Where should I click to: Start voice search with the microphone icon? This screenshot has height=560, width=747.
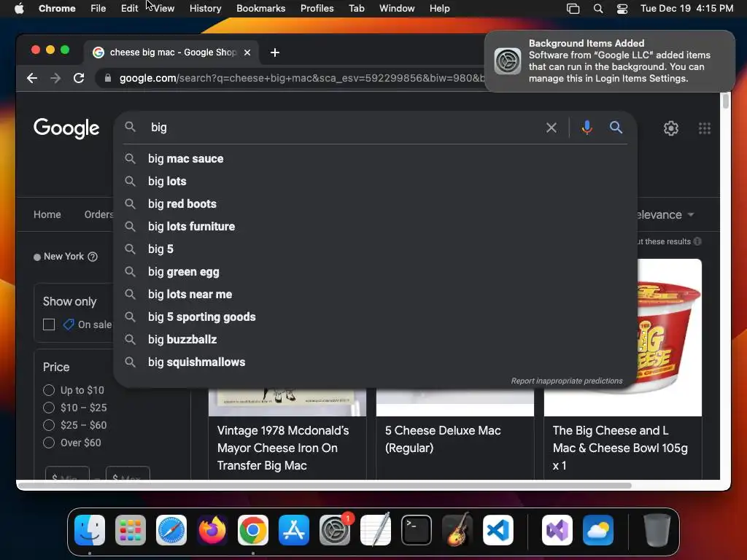pos(587,128)
